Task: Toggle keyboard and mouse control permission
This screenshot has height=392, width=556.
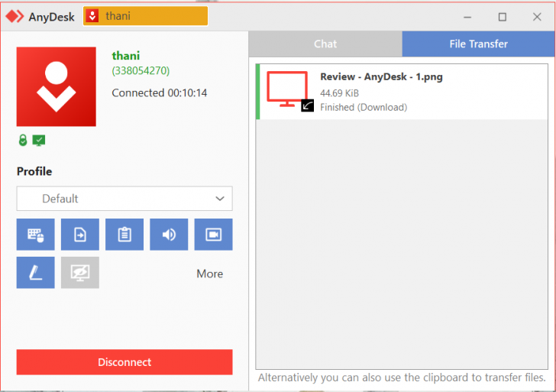Action: pyautogui.click(x=35, y=235)
